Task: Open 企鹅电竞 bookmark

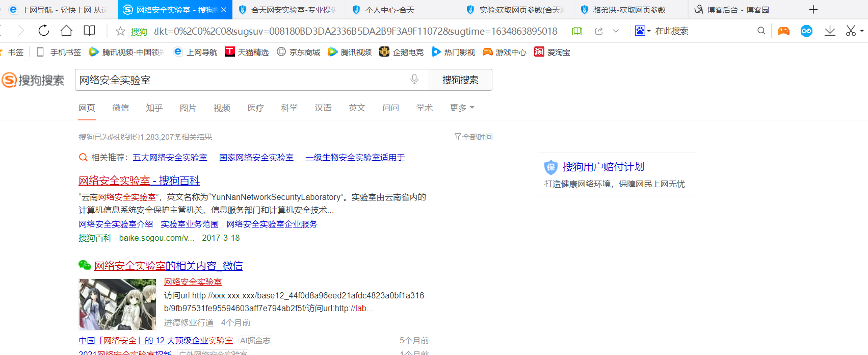Action: point(402,52)
